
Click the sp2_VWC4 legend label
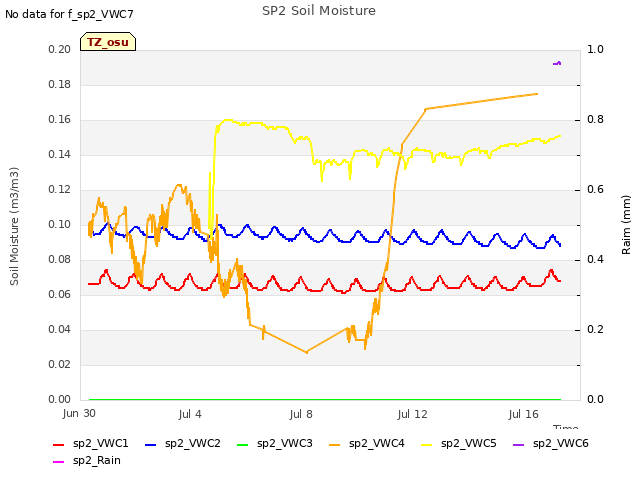(x=376, y=443)
